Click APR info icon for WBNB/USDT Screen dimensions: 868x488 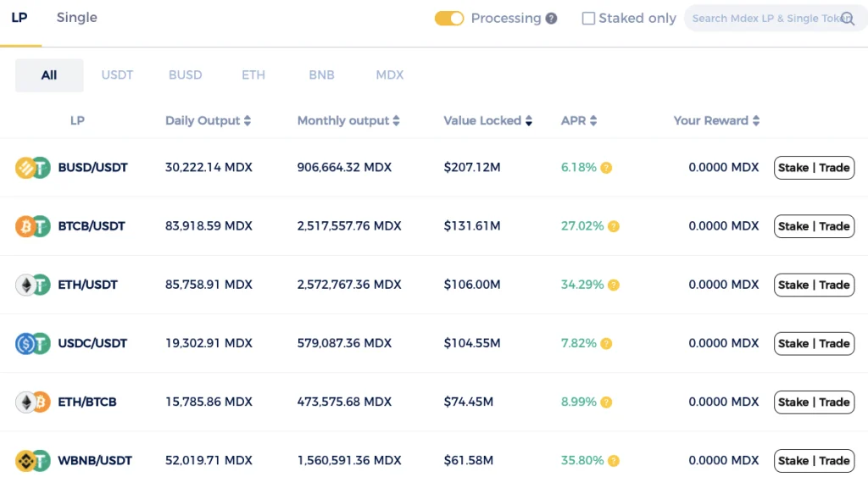point(614,461)
